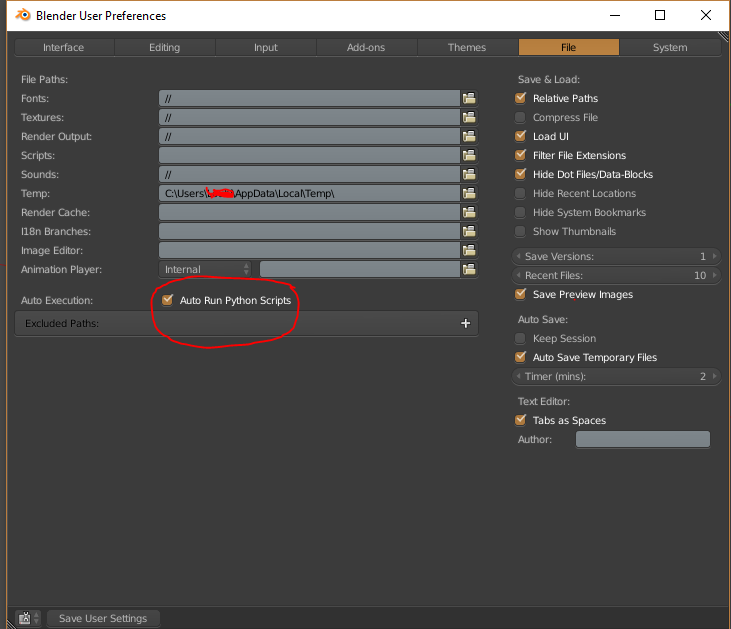Switch to Editing tab

[x=165, y=47]
